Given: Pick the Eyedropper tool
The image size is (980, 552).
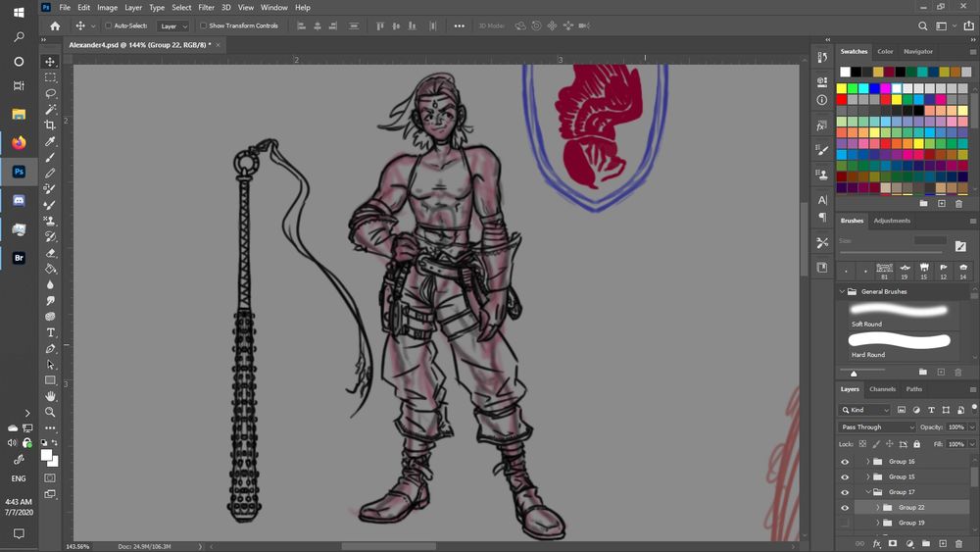Looking at the screenshot, I should (x=50, y=141).
